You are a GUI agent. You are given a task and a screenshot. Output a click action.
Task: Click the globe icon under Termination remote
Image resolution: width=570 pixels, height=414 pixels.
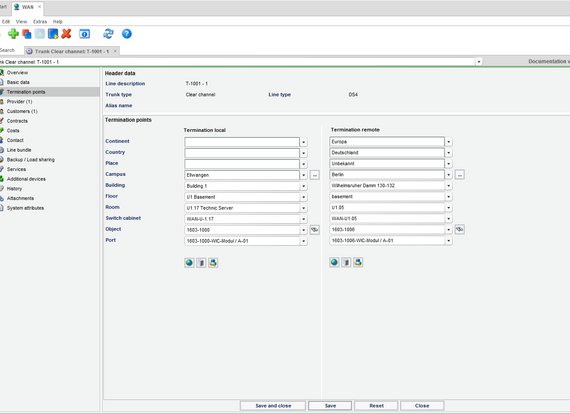click(x=334, y=262)
